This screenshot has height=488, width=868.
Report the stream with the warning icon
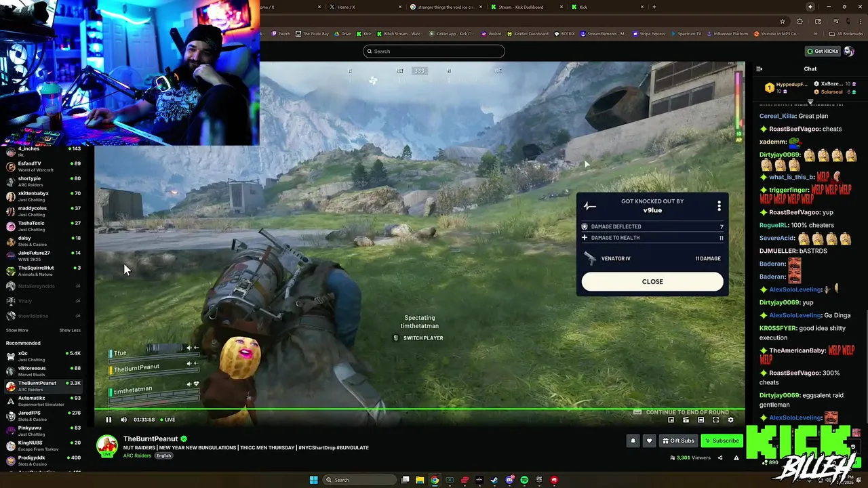736,458
